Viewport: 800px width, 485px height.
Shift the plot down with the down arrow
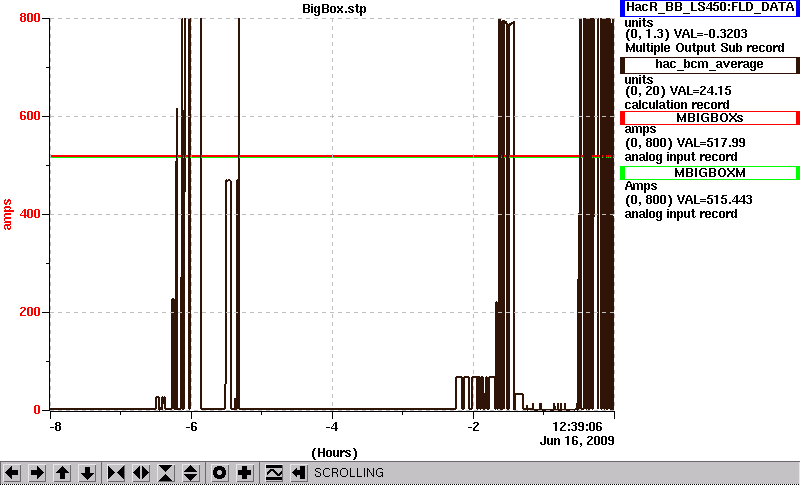pyautogui.click(x=87, y=473)
